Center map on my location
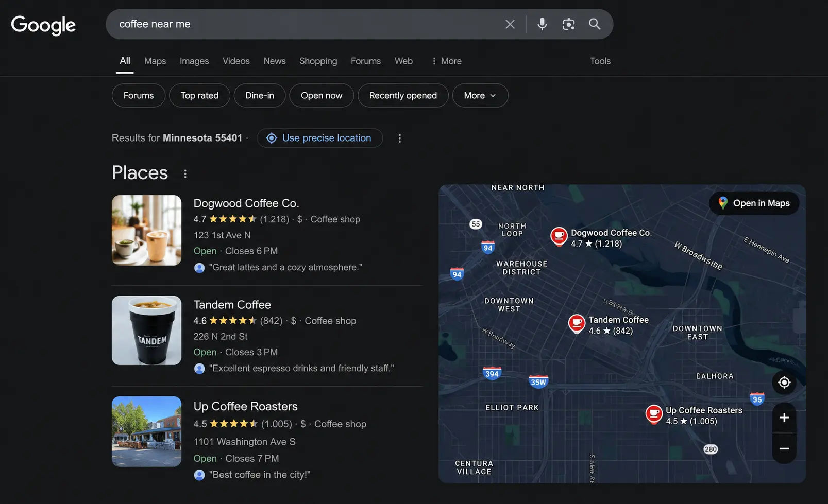 click(x=784, y=383)
